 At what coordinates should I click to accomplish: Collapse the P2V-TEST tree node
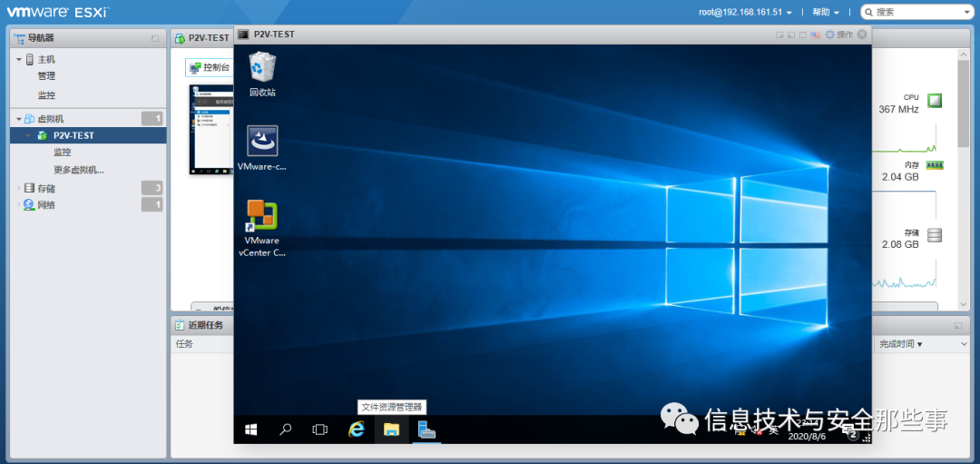[x=28, y=135]
